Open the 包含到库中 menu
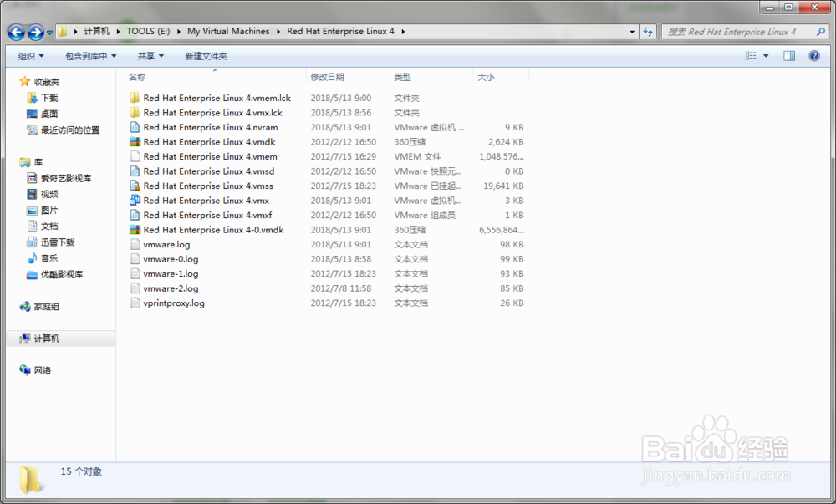The image size is (836, 504). click(90, 56)
